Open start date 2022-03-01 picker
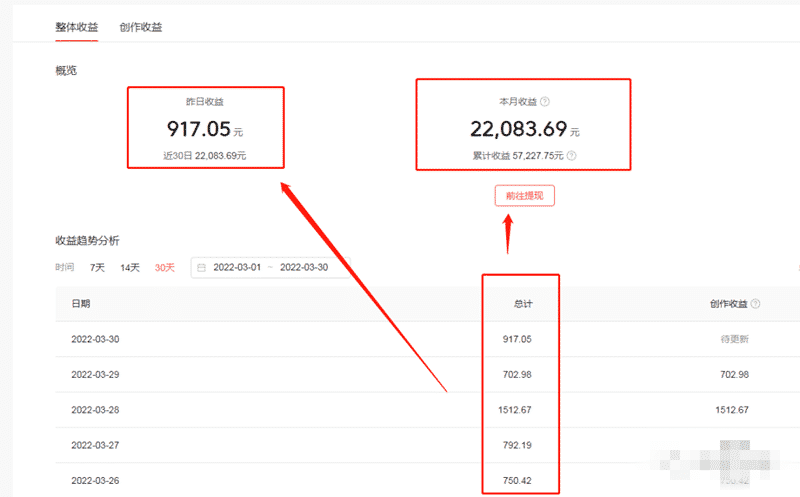Screen dimensions: 800x497 point(237,267)
